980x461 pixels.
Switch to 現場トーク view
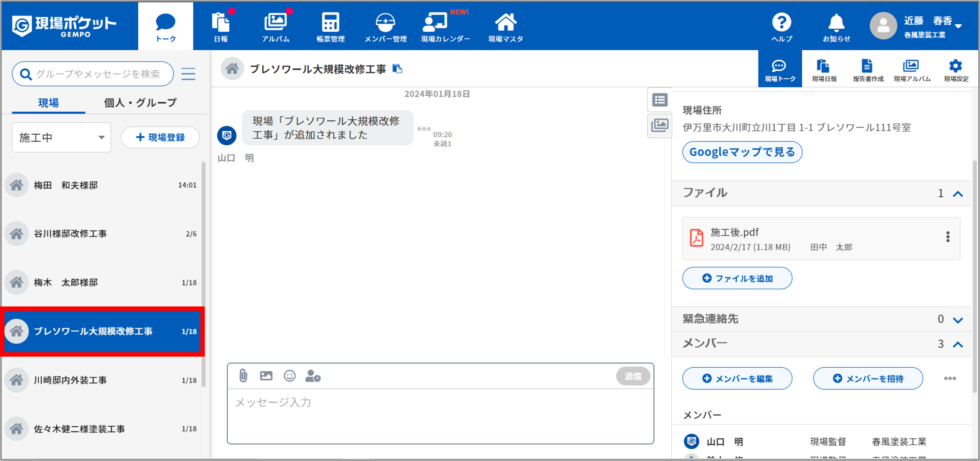point(780,70)
